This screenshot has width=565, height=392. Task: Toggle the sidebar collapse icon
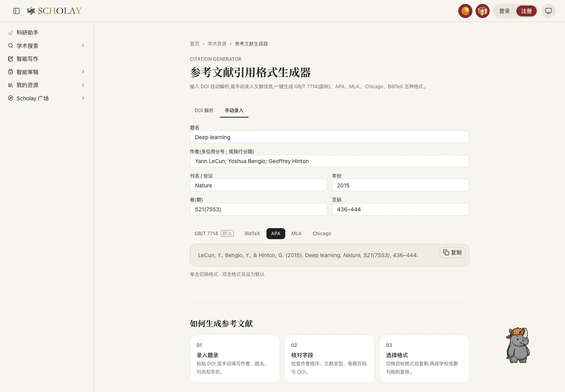(16, 11)
